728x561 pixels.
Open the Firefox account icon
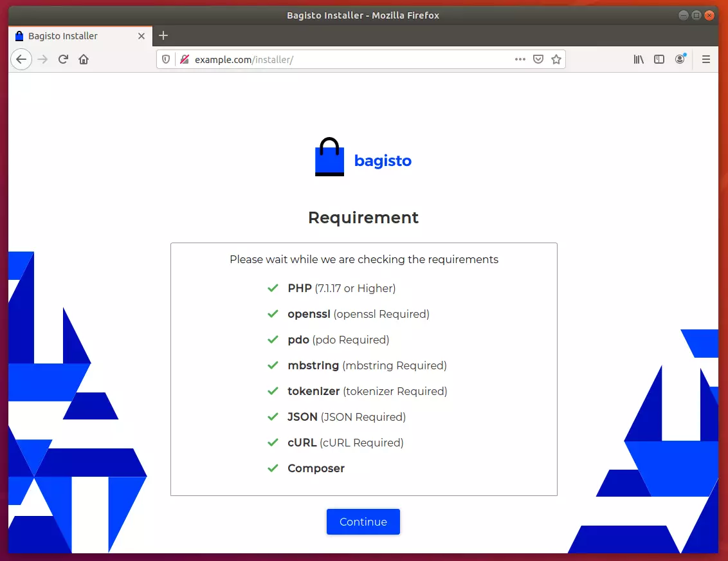pyautogui.click(x=680, y=59)
